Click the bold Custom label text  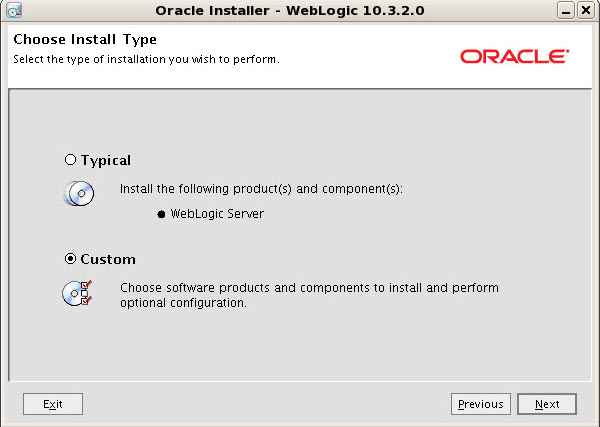coord(108,259)
